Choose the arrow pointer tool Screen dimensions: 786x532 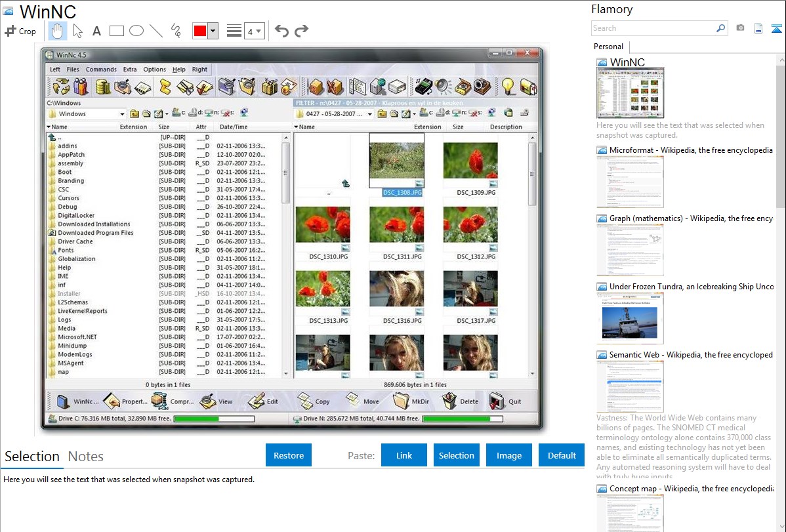[x=77, y=31]
